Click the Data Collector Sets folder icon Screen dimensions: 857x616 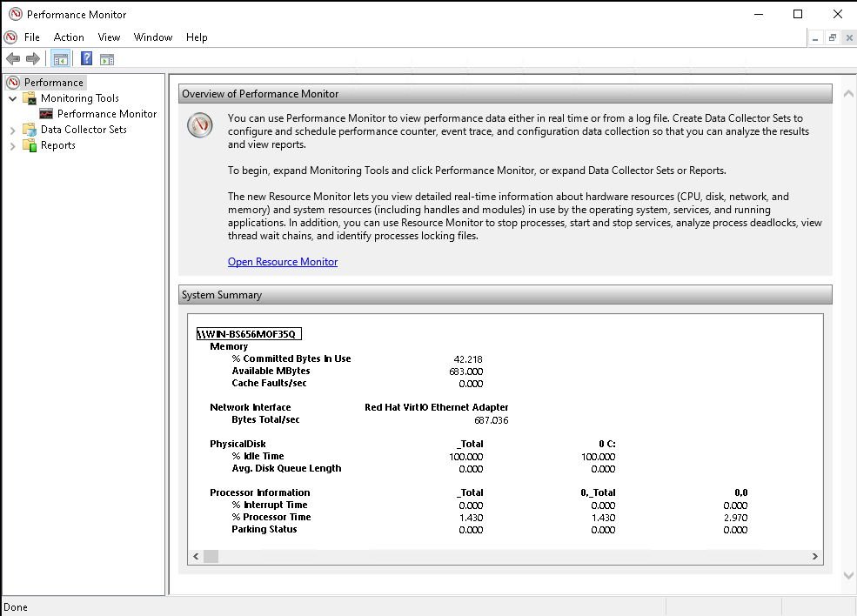click(x=30, y=130)
